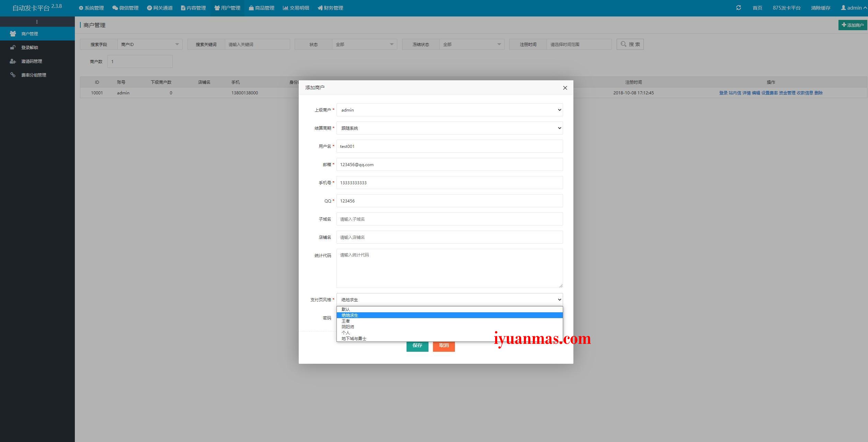The width and height of the screenshot is (868, 442).
Task: Collapse the 支付页风格 dropdown
Action: (x=449, y=300)
